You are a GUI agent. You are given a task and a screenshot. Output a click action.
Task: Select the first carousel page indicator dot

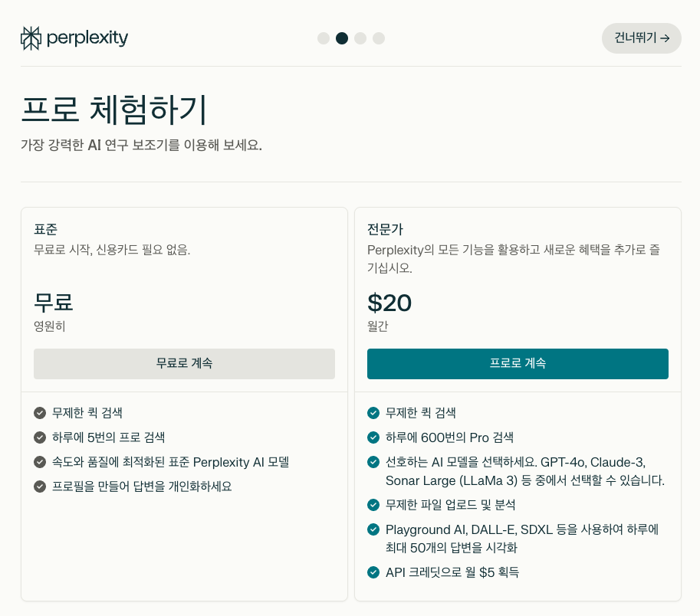point(323,38)
